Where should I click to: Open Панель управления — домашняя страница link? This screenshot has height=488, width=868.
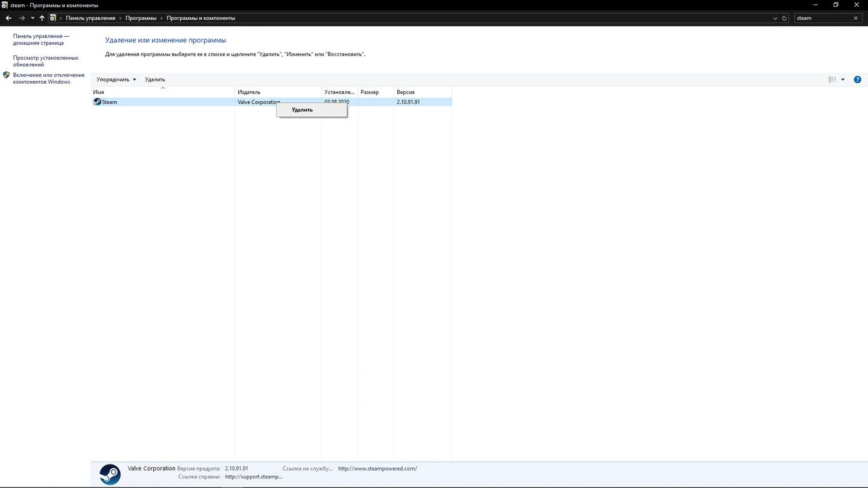[41, 40]
